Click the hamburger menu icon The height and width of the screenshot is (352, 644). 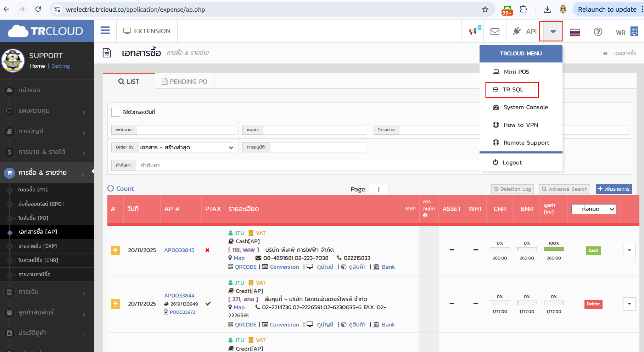point(105,31)
